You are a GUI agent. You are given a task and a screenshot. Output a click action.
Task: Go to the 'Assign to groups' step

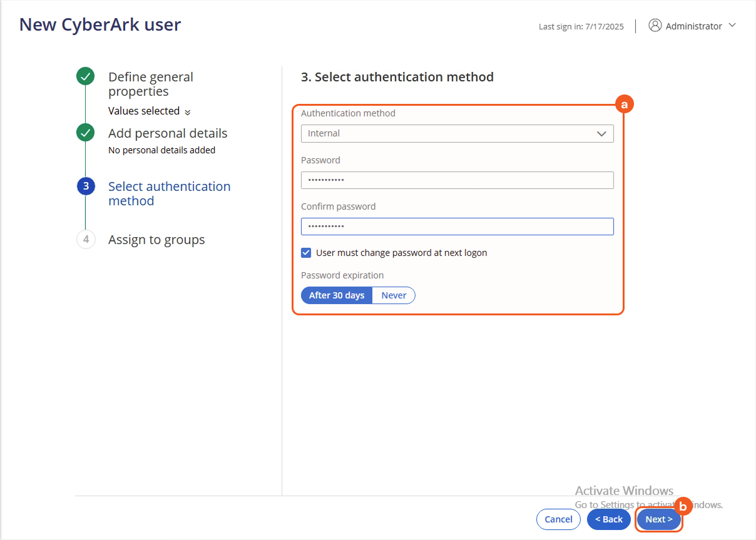click(x=157, y=239)
